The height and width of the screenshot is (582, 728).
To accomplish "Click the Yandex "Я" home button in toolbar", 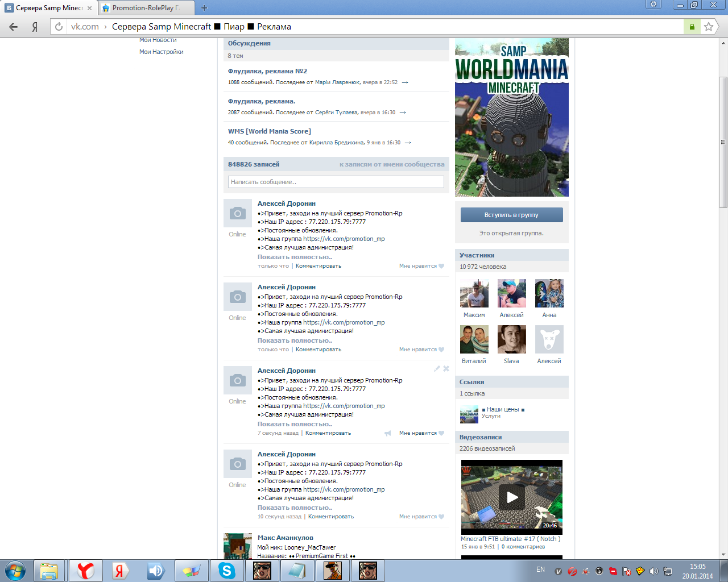I will click(35, 27).
